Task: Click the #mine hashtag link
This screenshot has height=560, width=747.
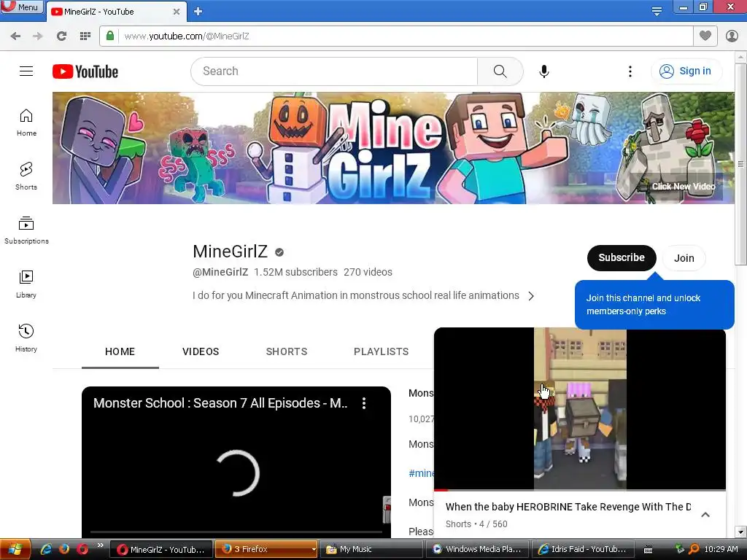Action: [x=421, y=473]
